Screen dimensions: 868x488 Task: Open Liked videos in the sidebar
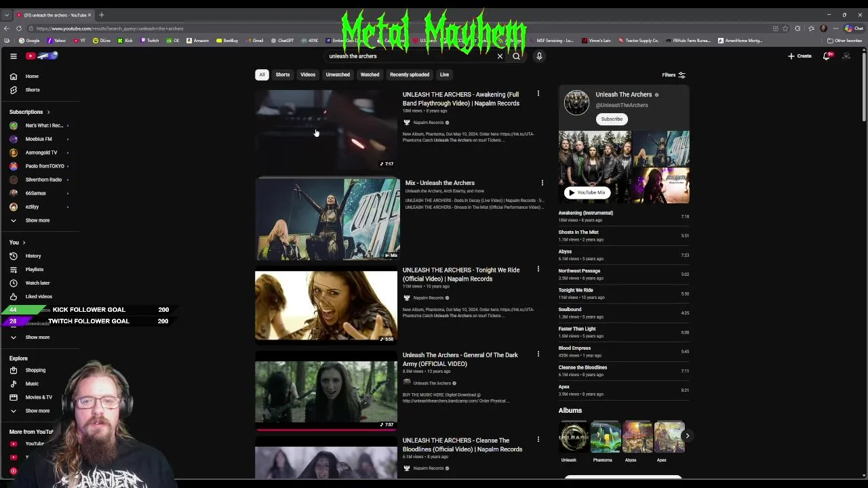(x=38, y=296)
